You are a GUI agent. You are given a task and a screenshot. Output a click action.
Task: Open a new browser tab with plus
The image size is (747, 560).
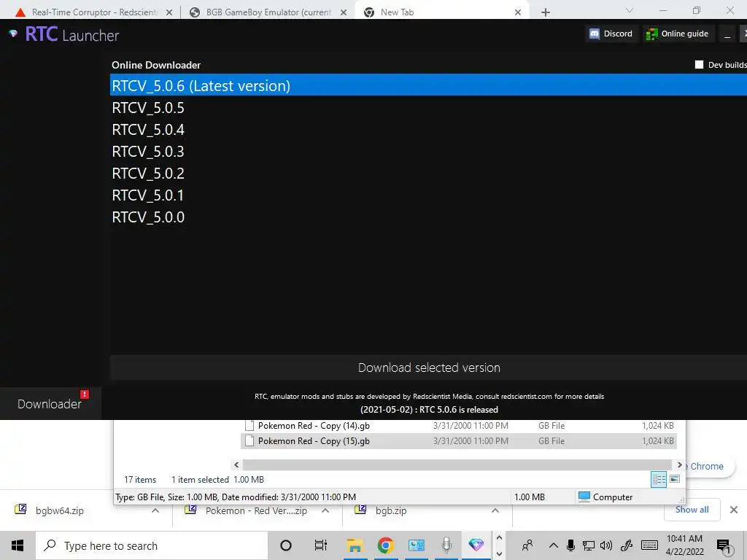coord(546,12)
